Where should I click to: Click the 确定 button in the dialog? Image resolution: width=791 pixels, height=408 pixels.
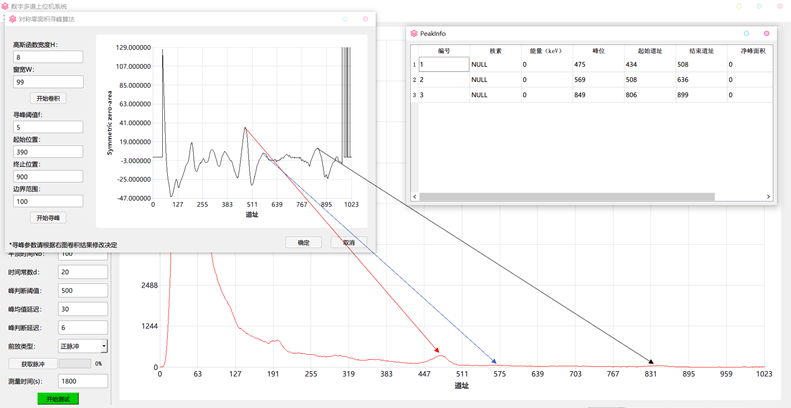point(303,243)
